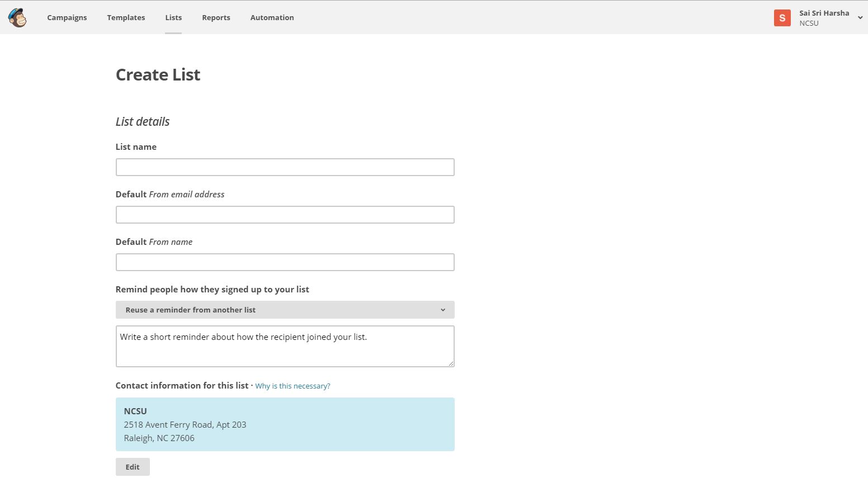
Task: Click the Create List heading
Action: click(158, 75)
